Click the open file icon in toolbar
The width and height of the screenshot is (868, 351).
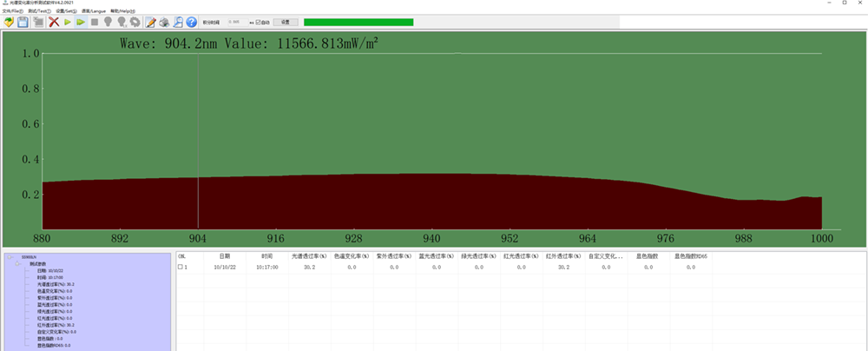[8, 22]
